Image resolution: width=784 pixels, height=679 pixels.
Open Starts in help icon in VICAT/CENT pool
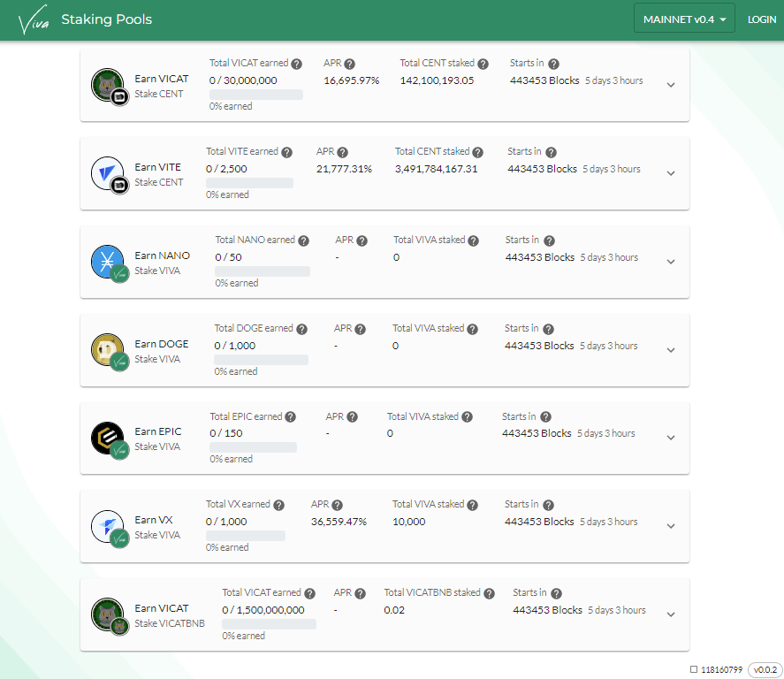coord(553,64)
